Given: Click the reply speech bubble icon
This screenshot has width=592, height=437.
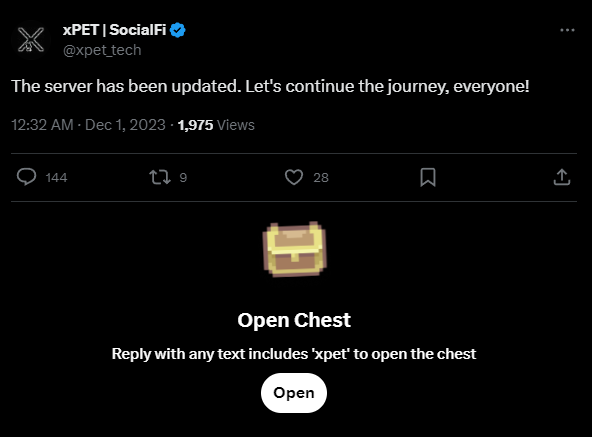Looking at the screenshot, I should click(x=26, y=177).
